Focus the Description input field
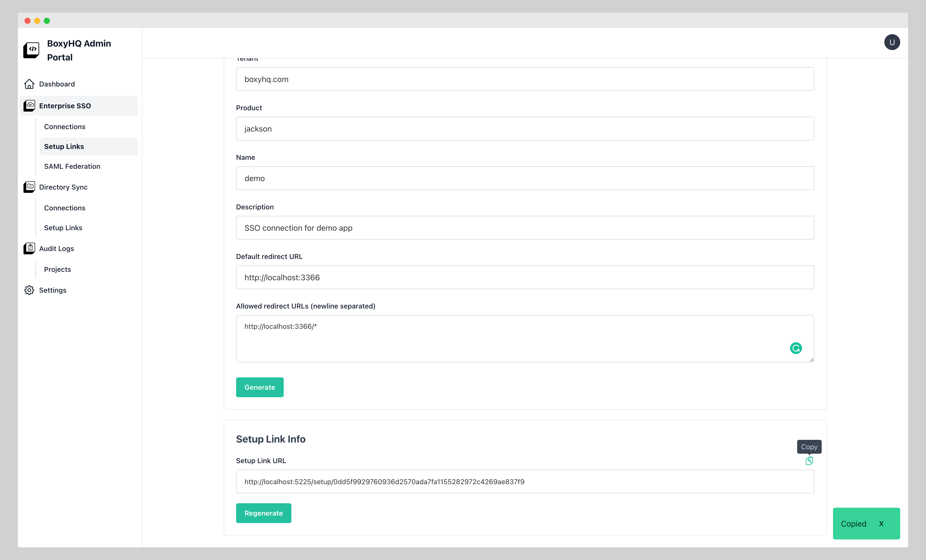 [x=525, y=228]
